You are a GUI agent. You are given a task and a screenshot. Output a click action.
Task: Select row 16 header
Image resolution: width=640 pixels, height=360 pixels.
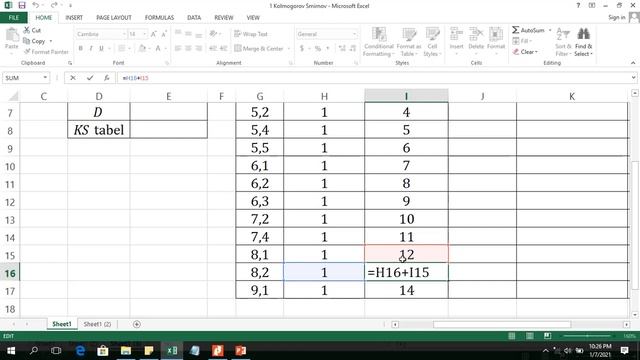click(10, 273)
